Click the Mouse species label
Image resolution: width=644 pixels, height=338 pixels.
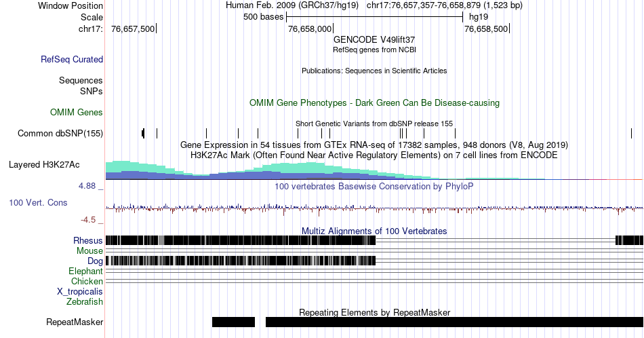click(89, 251)
